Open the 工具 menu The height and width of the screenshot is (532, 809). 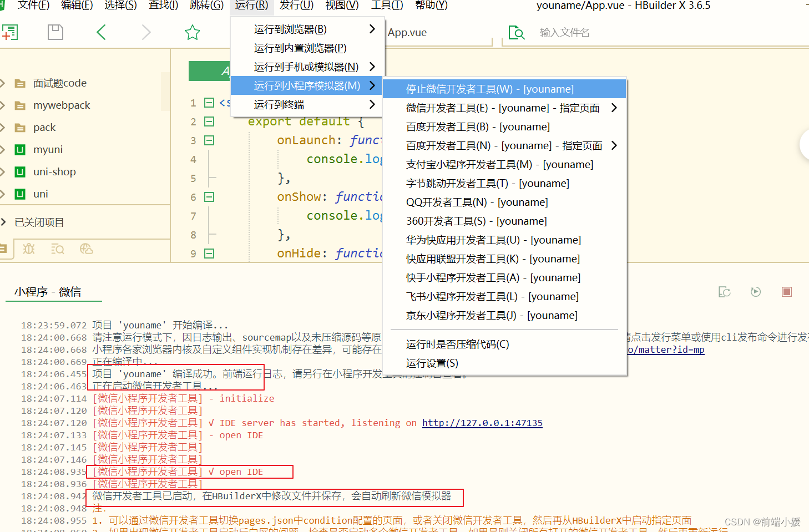click(387, 6)
